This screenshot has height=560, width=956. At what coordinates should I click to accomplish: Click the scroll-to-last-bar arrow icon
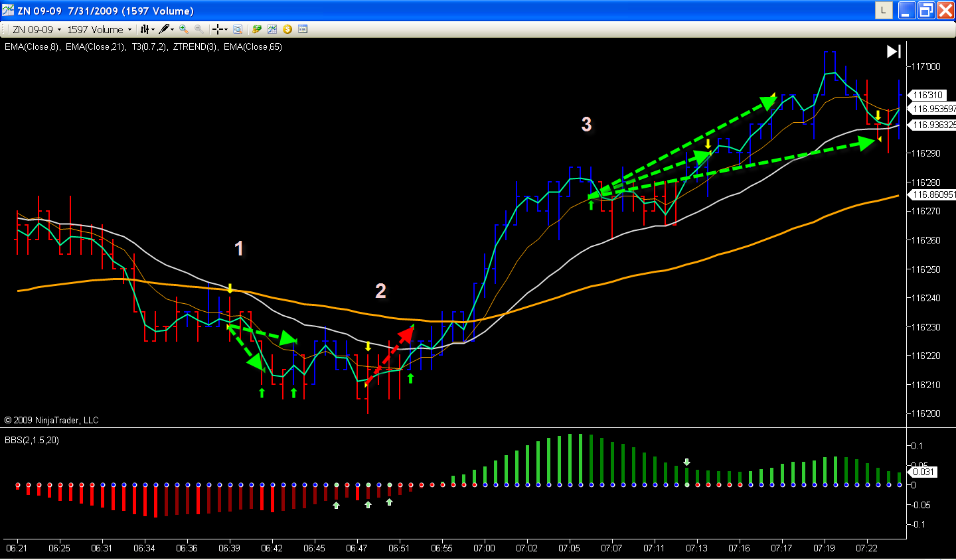894,51
